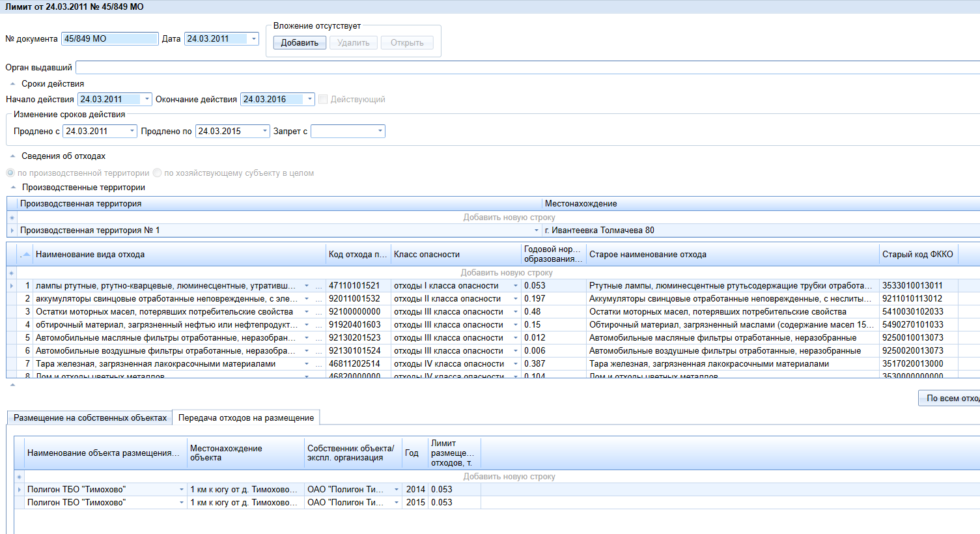Viewport: 980px width, 534px height.
Task: Select 'по хозяйствующему субъекту в целом' option
Action: 157,173
